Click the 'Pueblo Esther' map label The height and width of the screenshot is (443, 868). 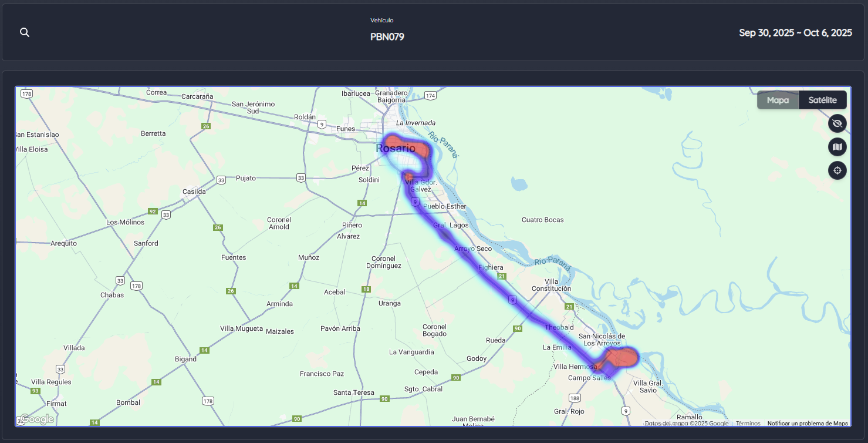(445, 206)
